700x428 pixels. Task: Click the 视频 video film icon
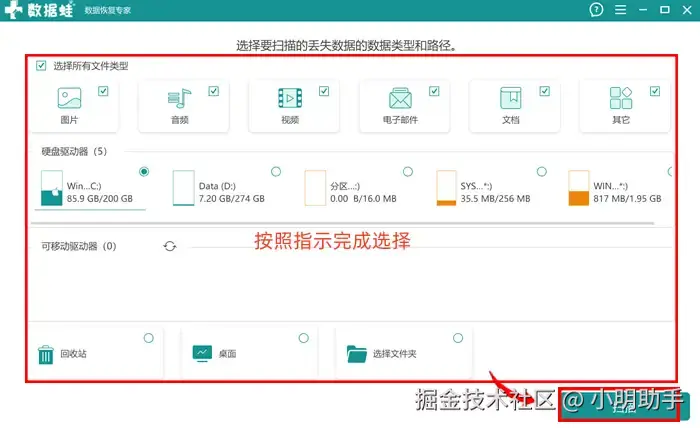[x=290, y=98]
